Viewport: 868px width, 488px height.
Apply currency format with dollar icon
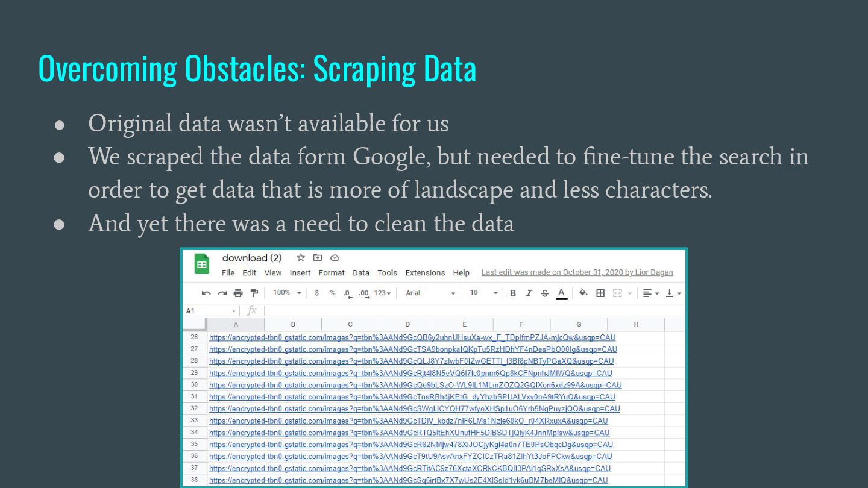coord(316,293)
